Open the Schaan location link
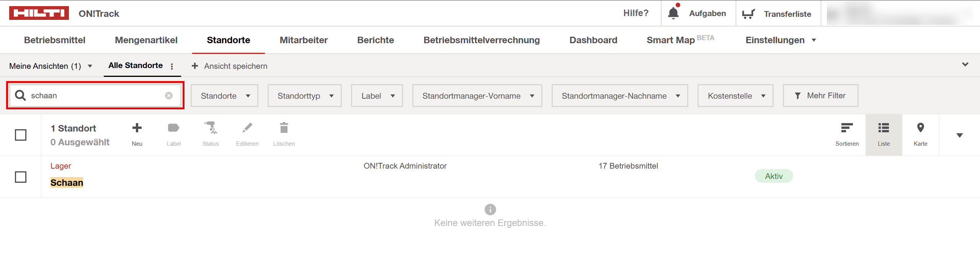The height and width of the screenshot is (260, 980). pyautogui.click(x=67, y=183)
